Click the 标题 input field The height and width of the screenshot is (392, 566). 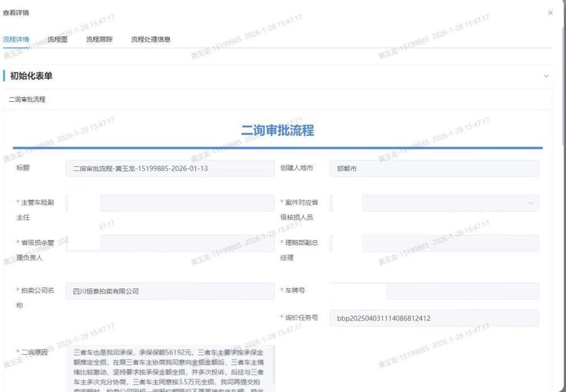[x=170, y=169]
